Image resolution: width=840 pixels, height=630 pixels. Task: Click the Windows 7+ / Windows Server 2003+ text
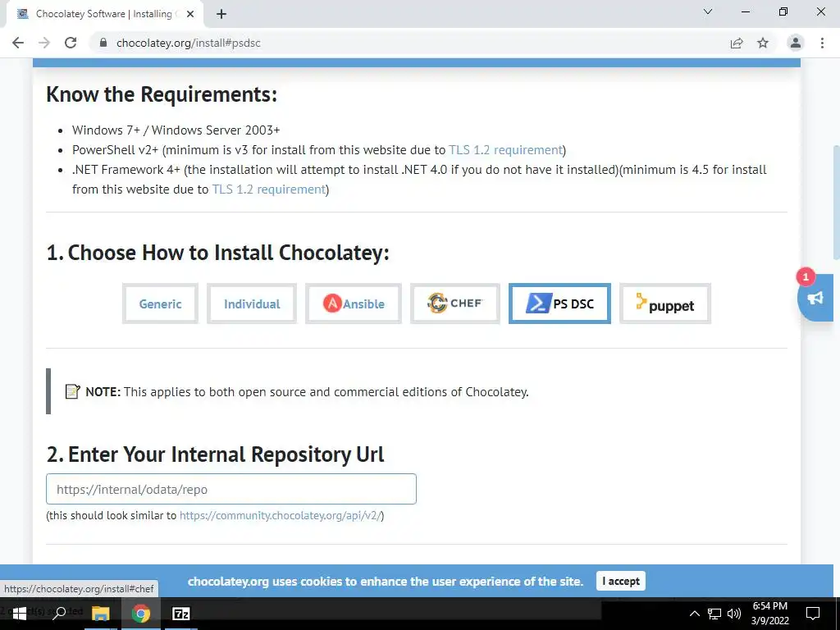pos(176,130)
